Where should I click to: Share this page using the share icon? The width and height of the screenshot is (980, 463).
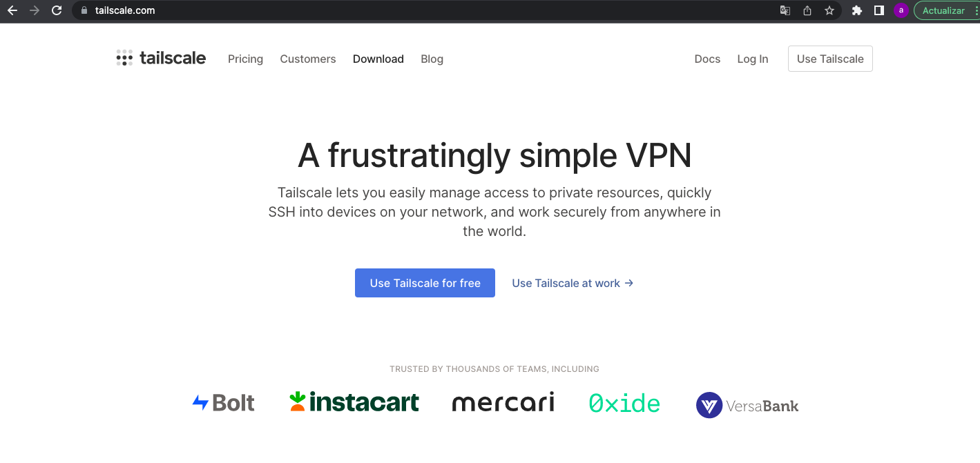(807, 10)
